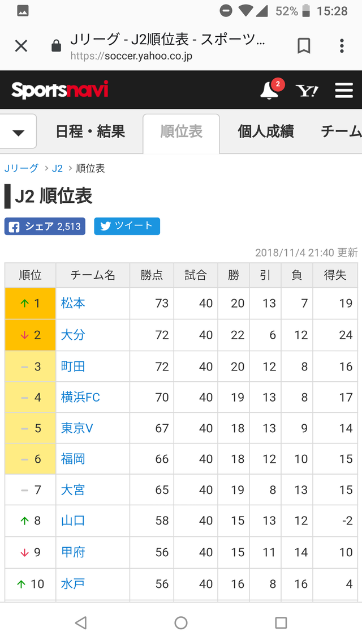Close the browser tab with X
Image resolution: width=362 pixels, height=644 pixels.
(21, 46)
